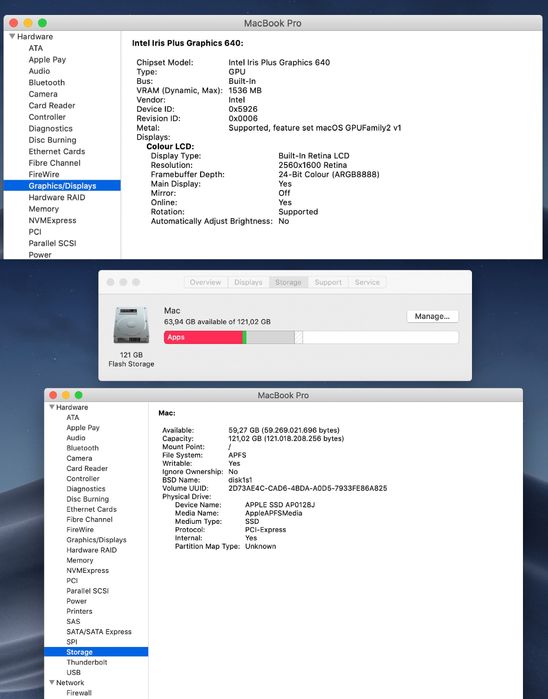Select Camera in the bottom window sidebar
The image size is (548, 699).
pos(79,458)
